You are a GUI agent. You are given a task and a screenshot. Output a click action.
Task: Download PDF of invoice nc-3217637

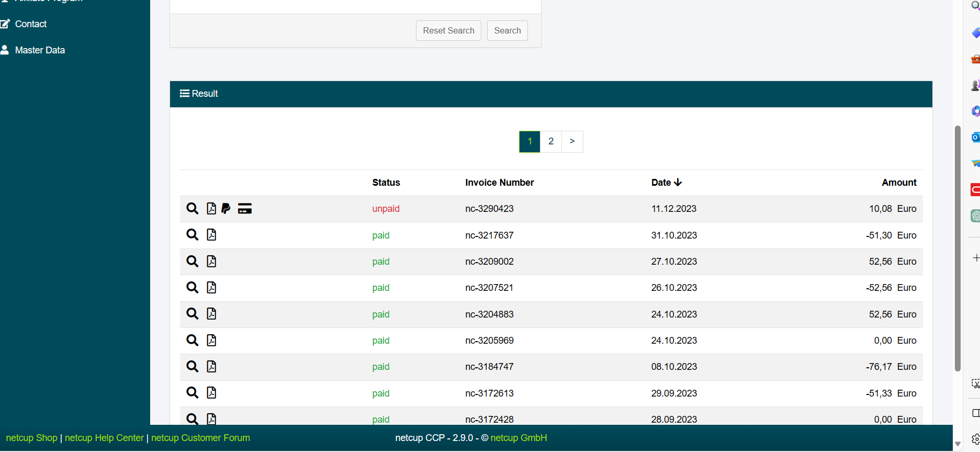coord(211,235)
